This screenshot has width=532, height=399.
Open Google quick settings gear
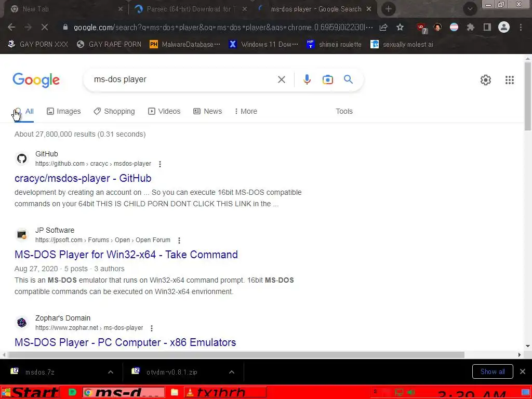click(x=486, y=79)
